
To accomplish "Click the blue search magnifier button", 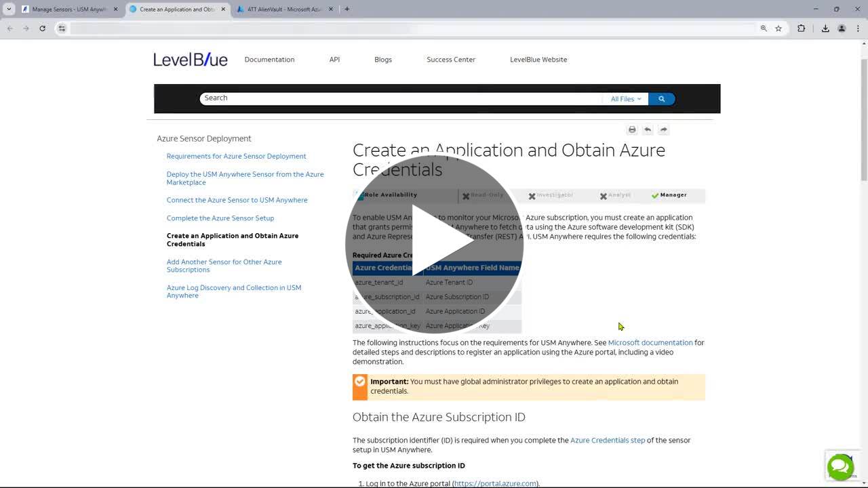I will [x=661, y=99].
